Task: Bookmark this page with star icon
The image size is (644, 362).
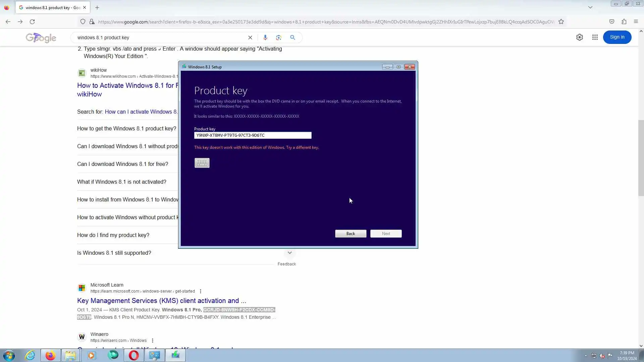Action: [x=561, y=22]
